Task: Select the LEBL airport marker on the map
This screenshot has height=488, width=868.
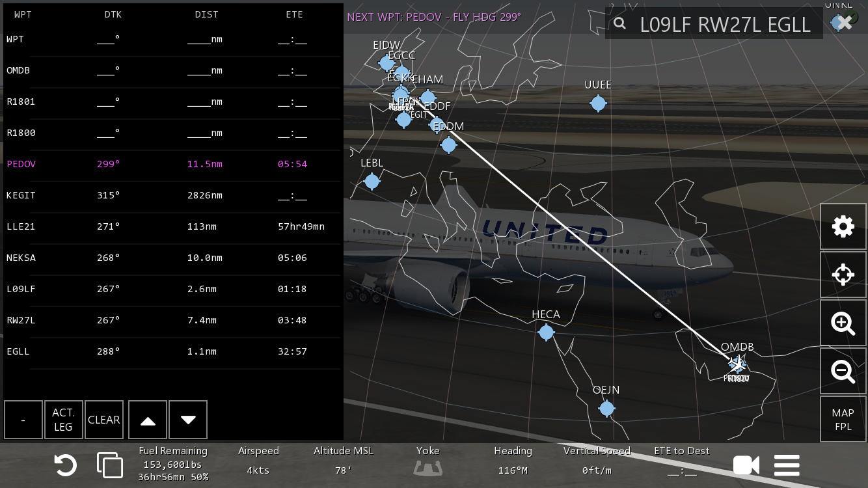Action: click(x=372, y=181)
